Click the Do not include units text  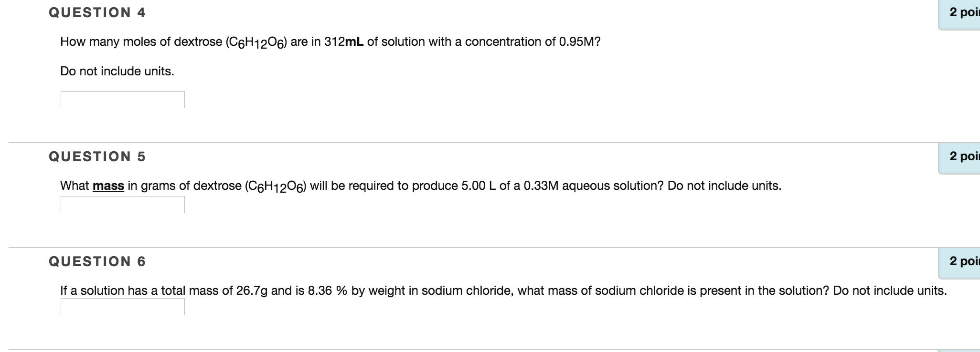click(x=117, y=71)
